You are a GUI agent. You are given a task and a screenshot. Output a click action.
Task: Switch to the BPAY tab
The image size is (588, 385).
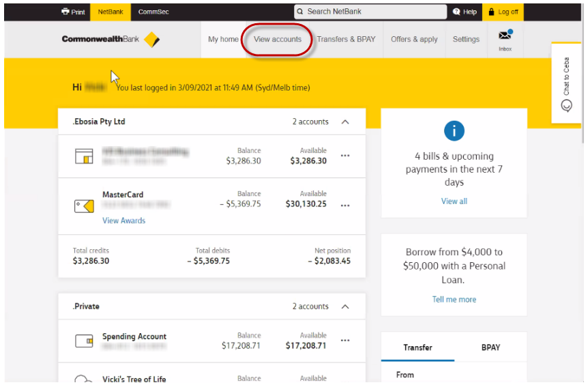click(490, 347)
